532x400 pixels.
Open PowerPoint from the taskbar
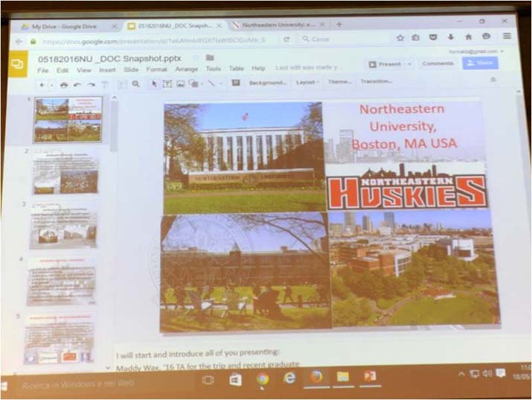pyautogui.click(x=370, y=377)
